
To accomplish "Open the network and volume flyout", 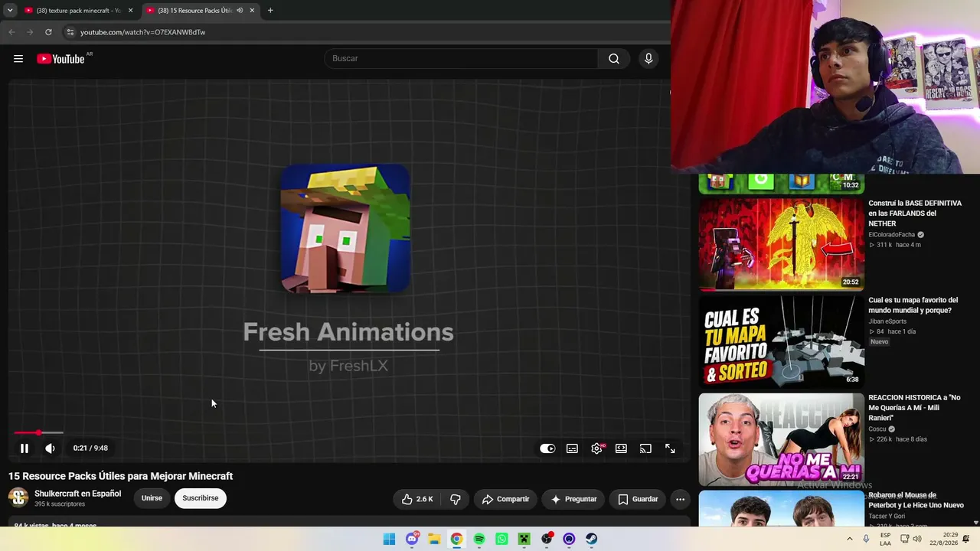I will click(x=911, y=539).
